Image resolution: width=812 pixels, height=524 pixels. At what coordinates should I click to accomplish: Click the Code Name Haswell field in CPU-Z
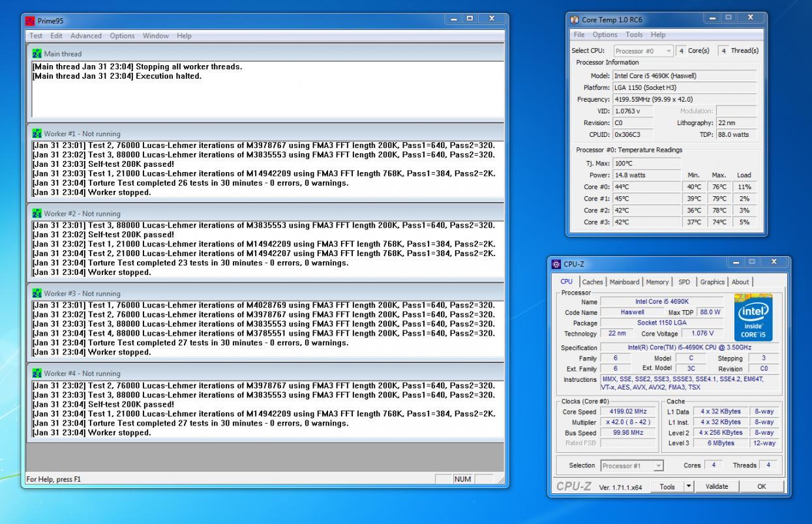point(632,312)
